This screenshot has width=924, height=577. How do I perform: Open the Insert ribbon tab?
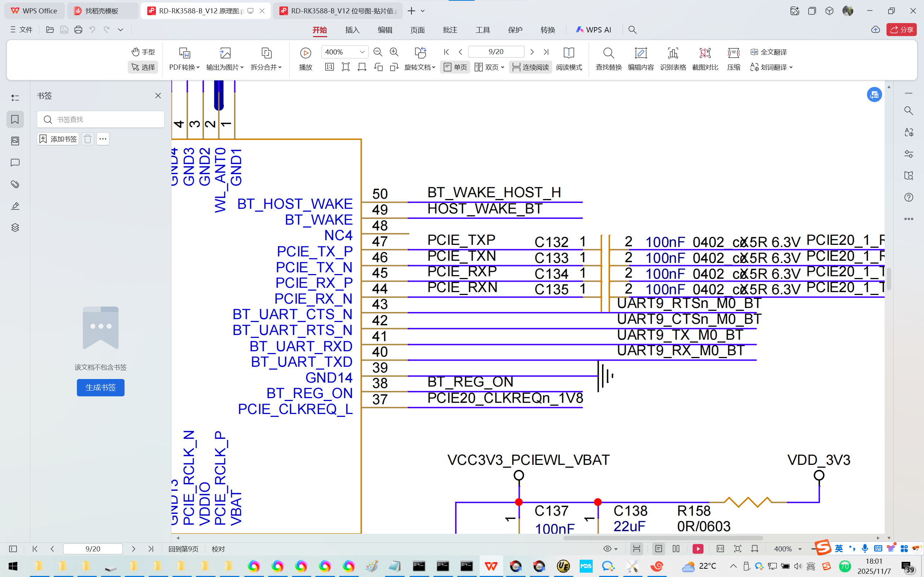(352, 30)
